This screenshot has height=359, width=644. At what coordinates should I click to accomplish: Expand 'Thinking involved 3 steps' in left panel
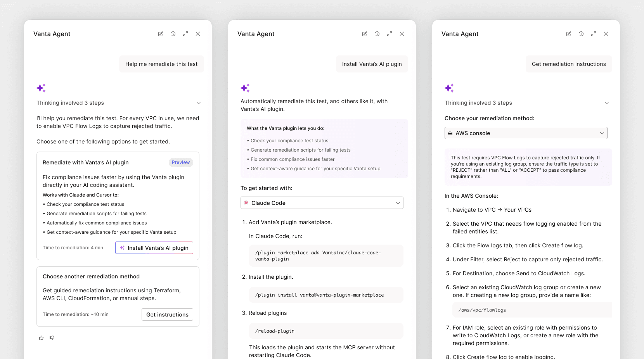[119, 103]
